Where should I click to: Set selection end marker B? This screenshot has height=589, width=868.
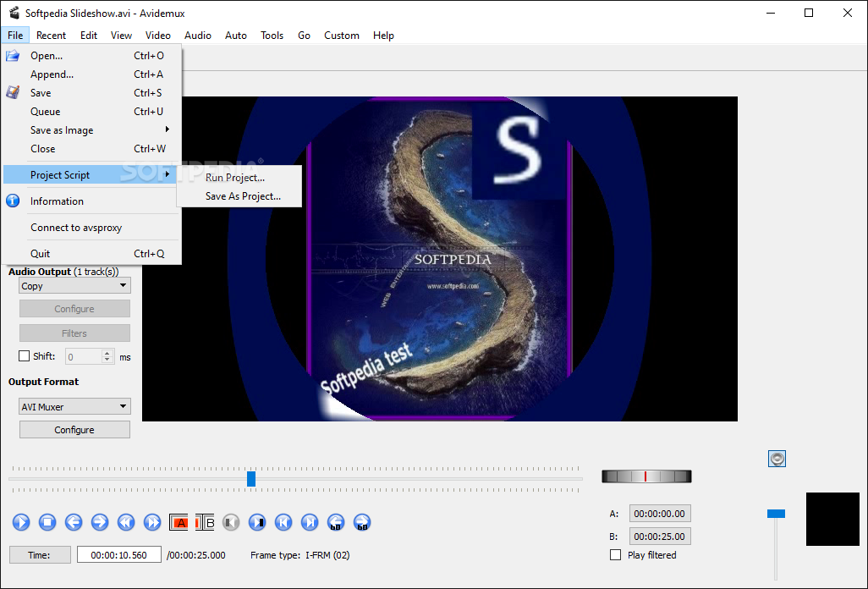click(205, 522)
